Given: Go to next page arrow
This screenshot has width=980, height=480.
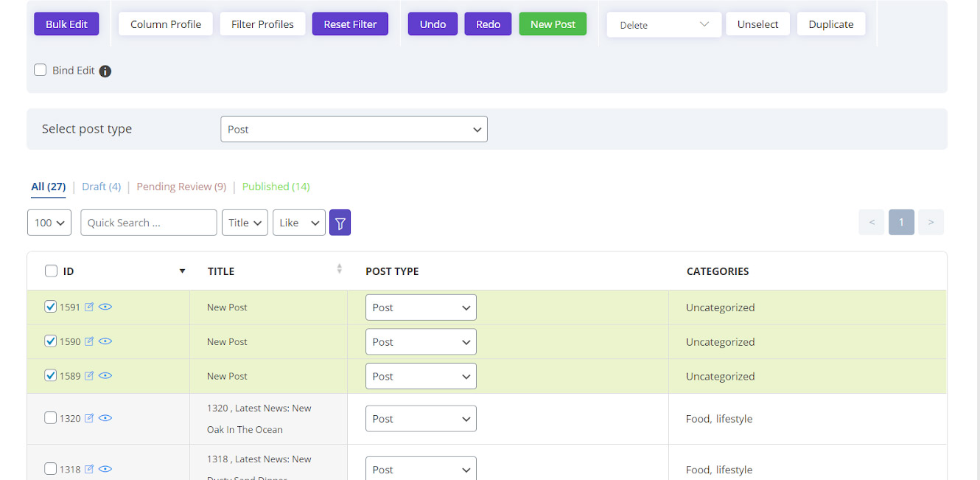Looking at the screenshot, I should [x=931, y=223].
